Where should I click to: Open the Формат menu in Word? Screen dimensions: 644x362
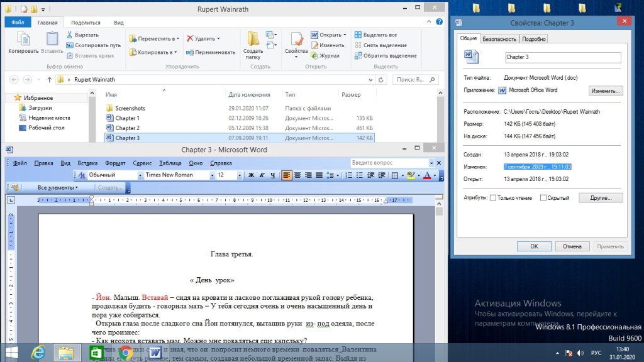coord(115,163)
